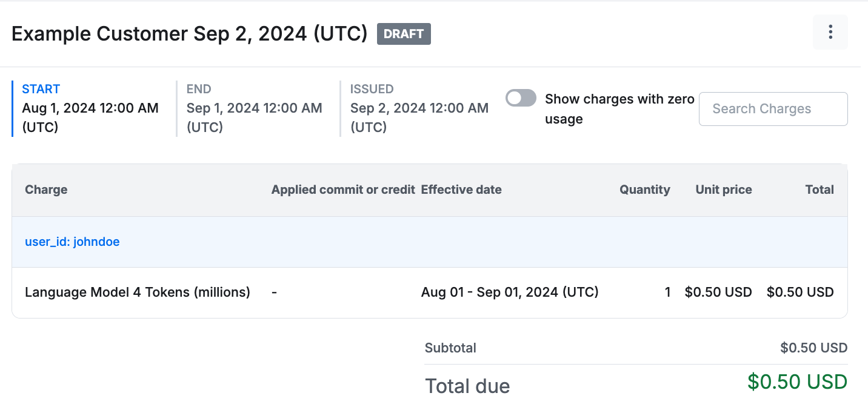Click the Charge column header
This screenshot has height=413, width=868.
tap(46, 190)
